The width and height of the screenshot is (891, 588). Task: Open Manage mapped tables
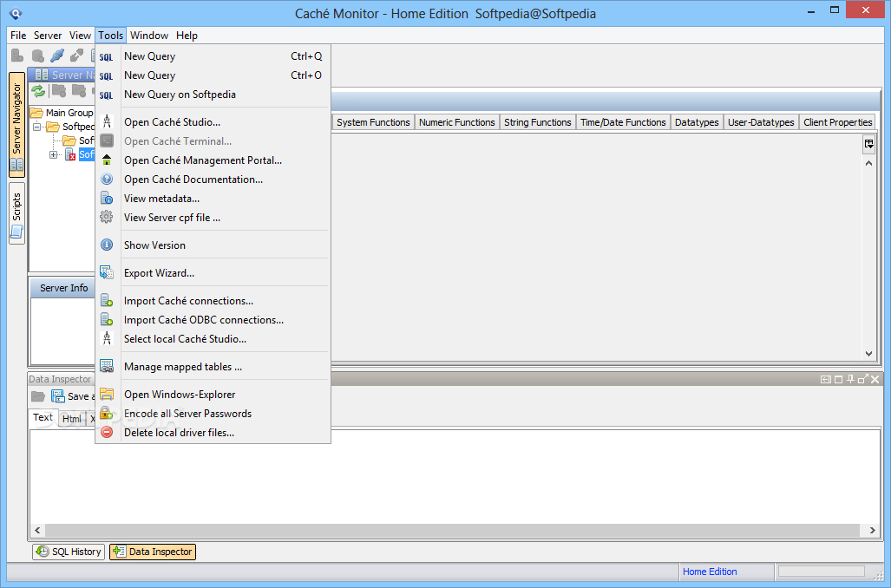pos(213,367)
